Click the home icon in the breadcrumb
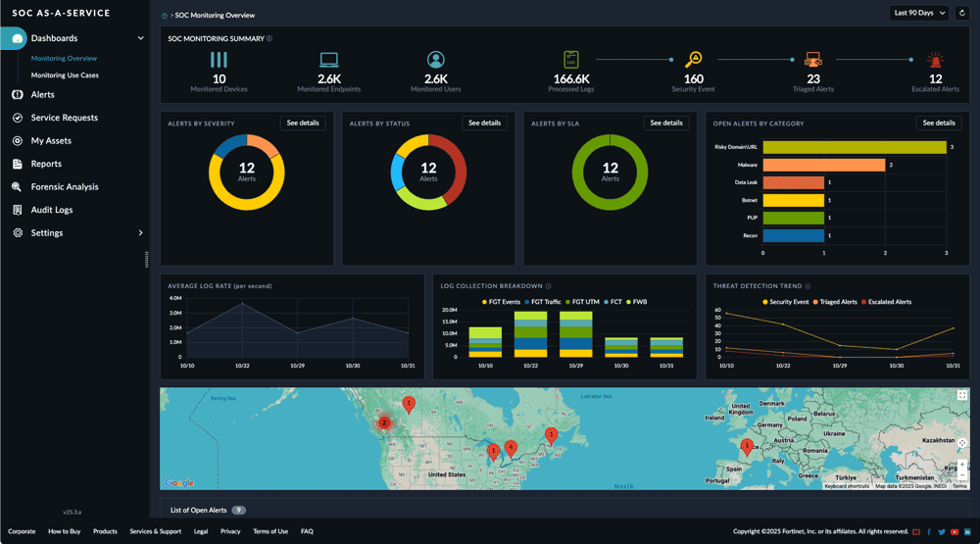The image size is (980, 544). [164, 16]
